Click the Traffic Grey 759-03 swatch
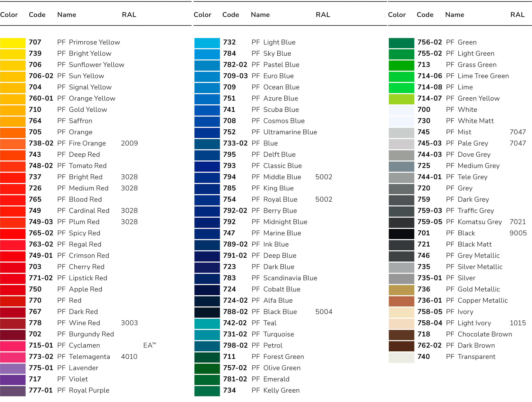This screenshot has height=402, width=532. click(x=401, y=211)
